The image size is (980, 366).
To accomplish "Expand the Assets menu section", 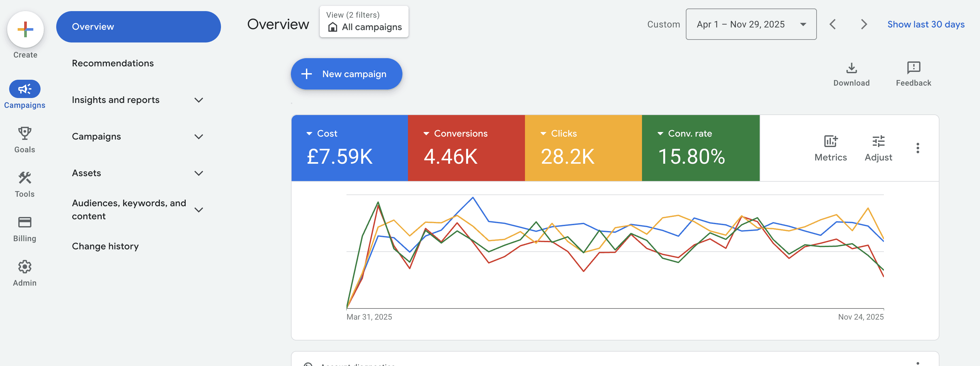I will click(198, 173).
